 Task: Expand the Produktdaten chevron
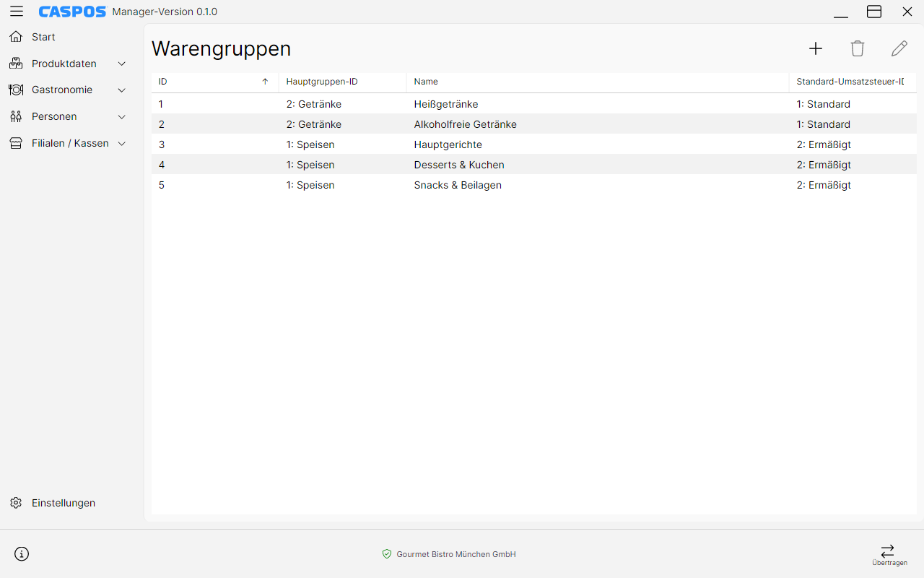pos(122,64)
